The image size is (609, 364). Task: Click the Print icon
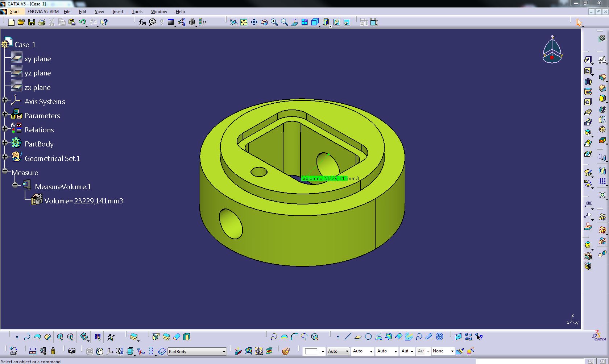coord(42,22)
